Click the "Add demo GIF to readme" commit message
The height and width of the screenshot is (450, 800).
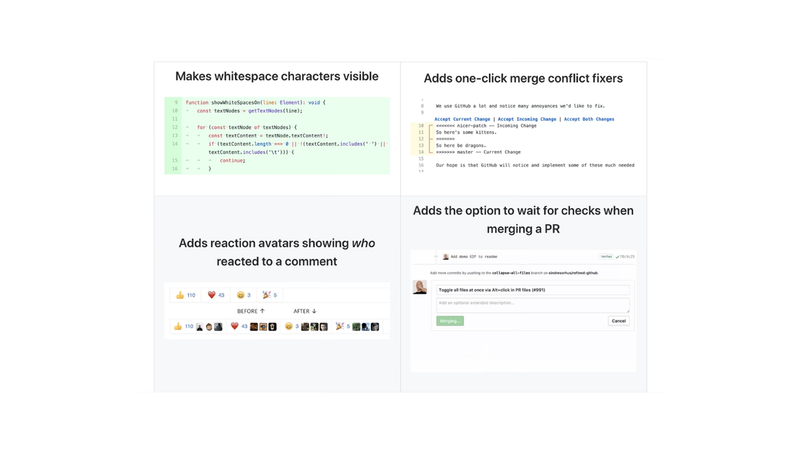(x=474, y=257)
